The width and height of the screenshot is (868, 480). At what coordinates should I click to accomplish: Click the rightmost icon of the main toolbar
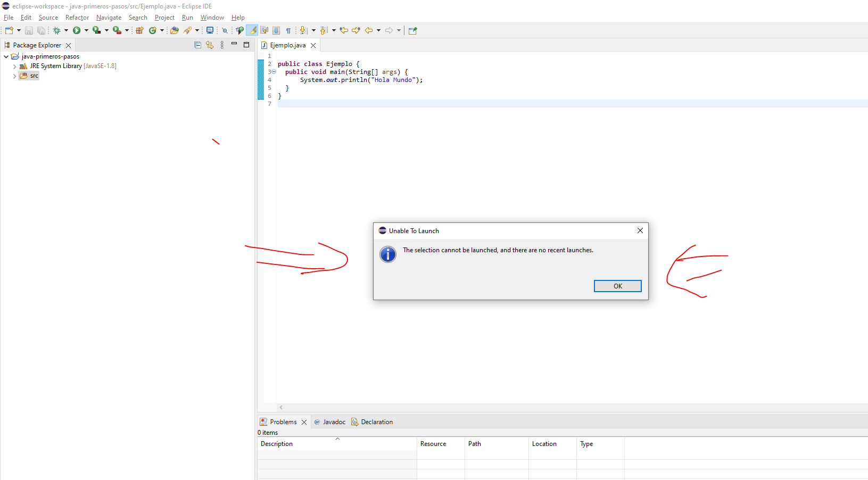pos(412,30)
